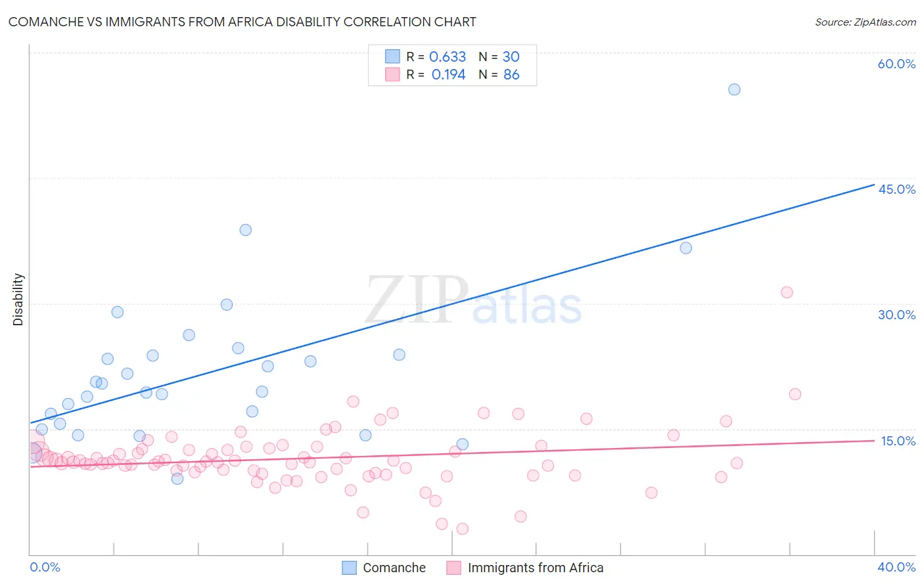Click the pink swatch beside R = 0.194
The height and width of the screenshot is (586, 924).
(392, 74)
